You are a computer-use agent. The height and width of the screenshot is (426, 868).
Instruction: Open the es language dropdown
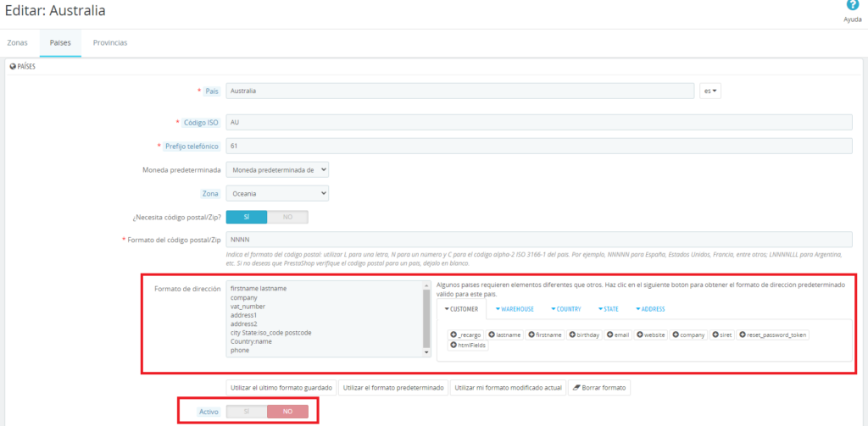click(x=710, y=91)
